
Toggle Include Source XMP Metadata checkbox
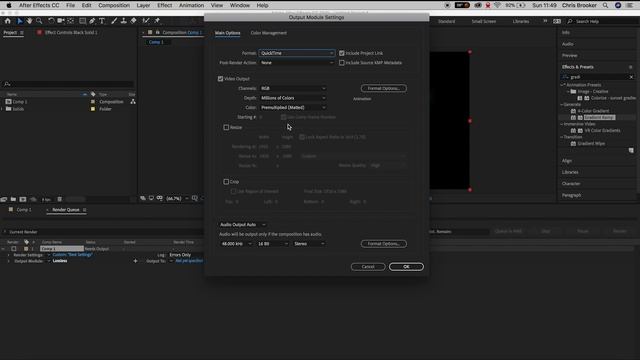[342, 63]
